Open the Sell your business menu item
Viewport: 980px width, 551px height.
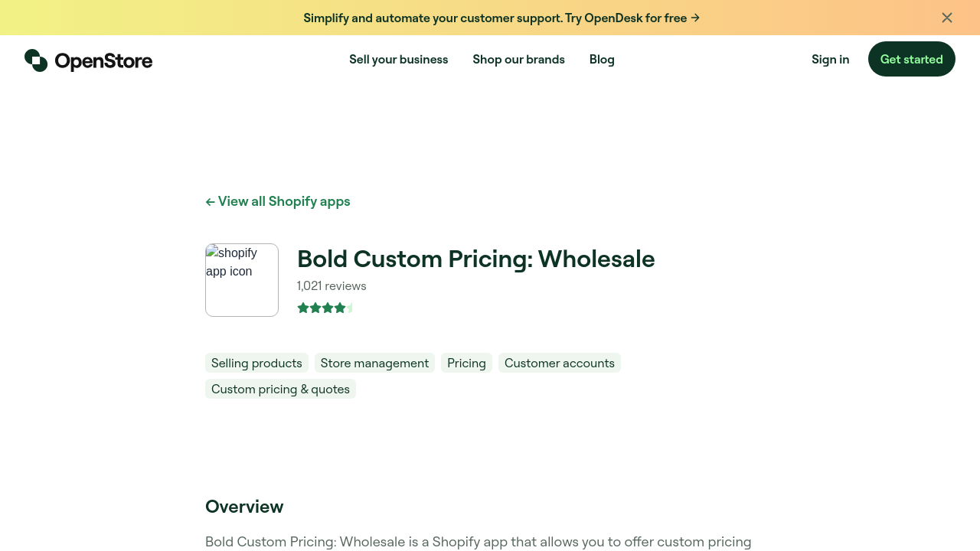[x=398, y=60]
